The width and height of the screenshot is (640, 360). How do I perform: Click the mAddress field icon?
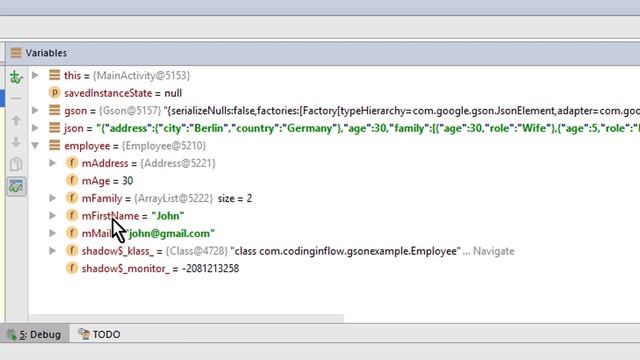[x=72, y=163]
